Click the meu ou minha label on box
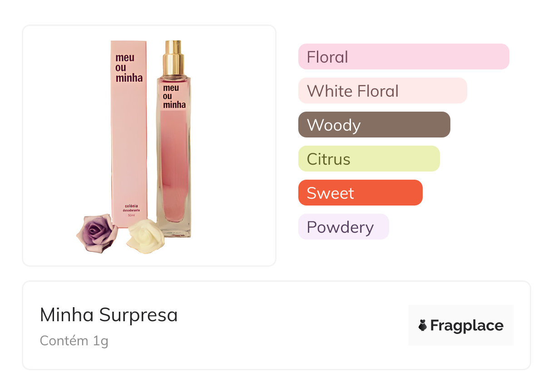The image size is (553, 392). [128, 68]
